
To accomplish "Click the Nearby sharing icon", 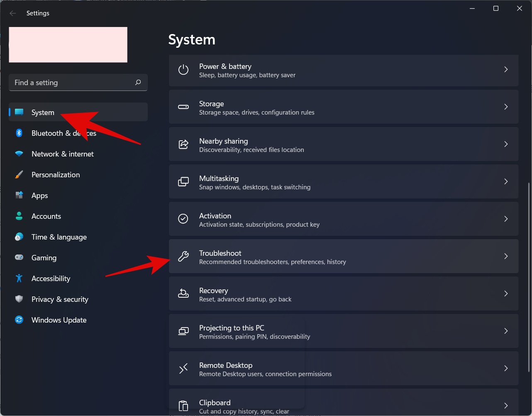I will click(183, 144).
